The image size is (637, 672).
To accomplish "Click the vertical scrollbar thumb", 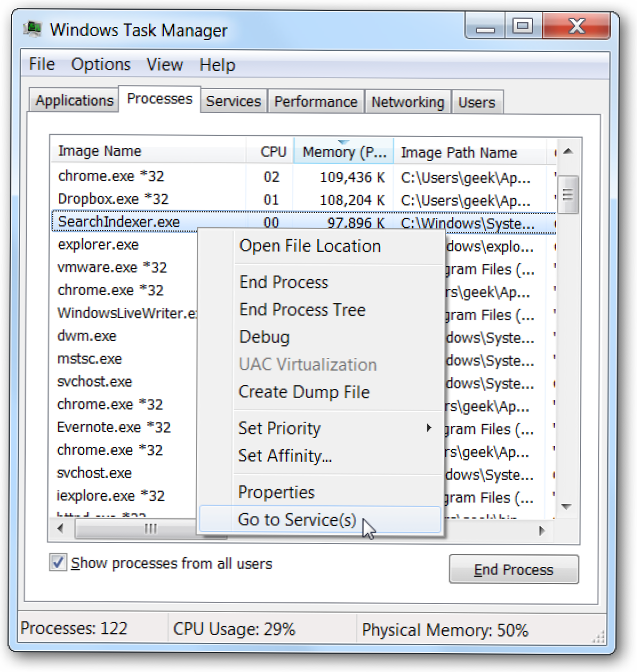I will pos(568,195).
